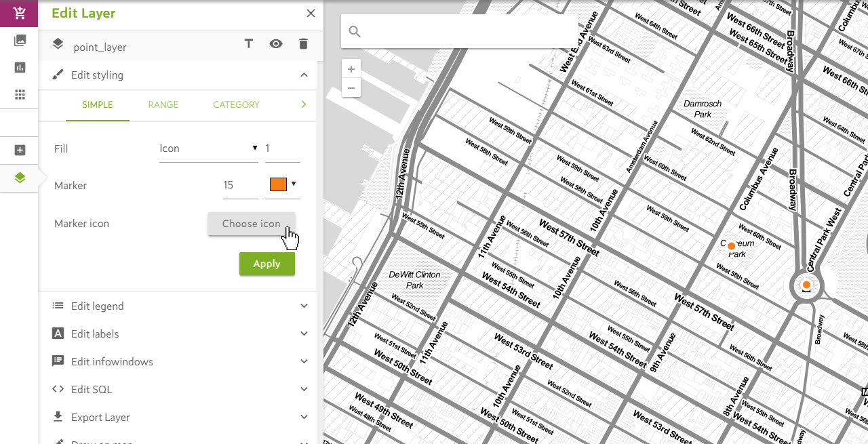Click the layers icon beside point_layer
The width and height of the screenshot is (868, 444).
(58, 44)
